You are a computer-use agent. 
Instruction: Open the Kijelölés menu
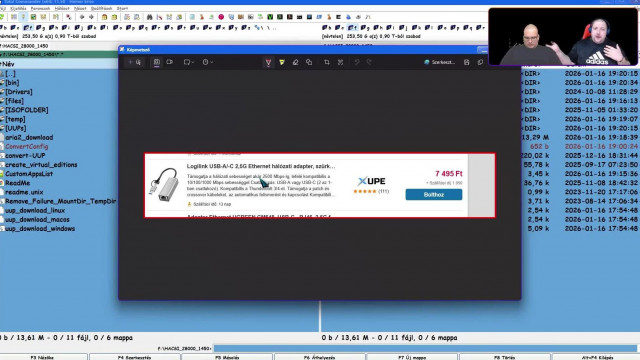point(18,8)
